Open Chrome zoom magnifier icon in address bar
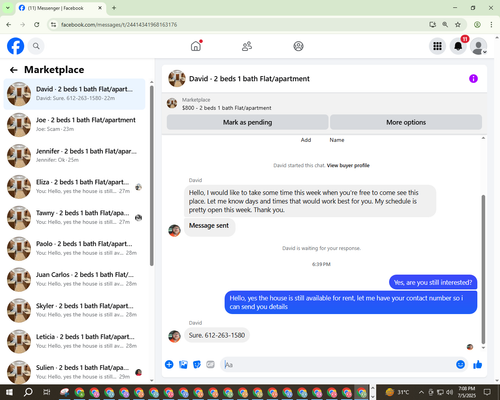This screenshot has height=400, width=500. tap(445, 24)
